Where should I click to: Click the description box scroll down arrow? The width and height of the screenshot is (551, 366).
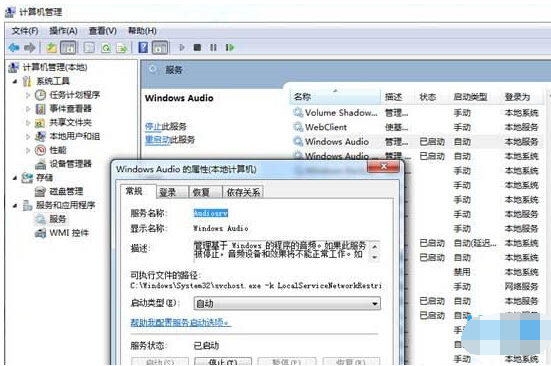coord(375,257)
